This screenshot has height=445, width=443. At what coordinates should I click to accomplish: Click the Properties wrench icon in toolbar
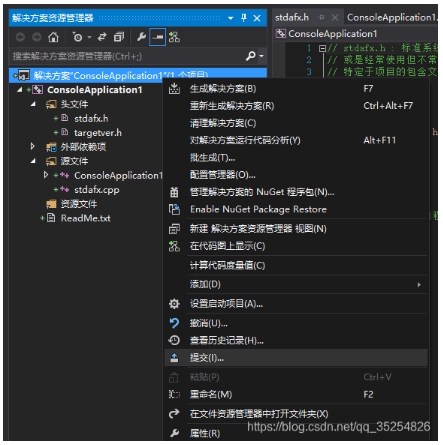[142, 37]
